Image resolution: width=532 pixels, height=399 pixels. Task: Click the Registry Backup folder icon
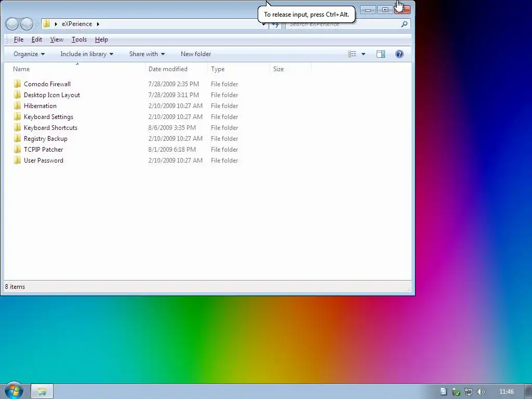pyautogui.click(x=17, y=138)
